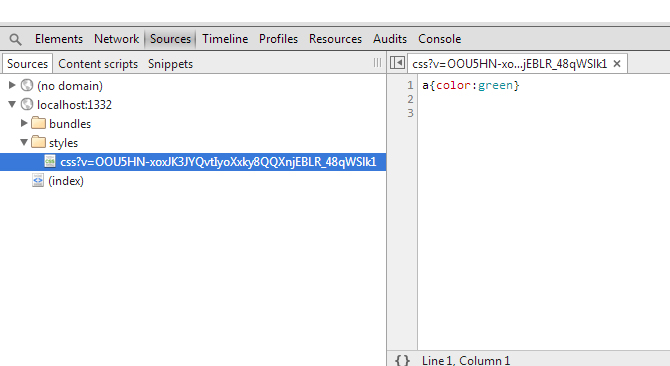
Task: Open the Resources panel
Action: pyautogui.click(x=335, y=39)
